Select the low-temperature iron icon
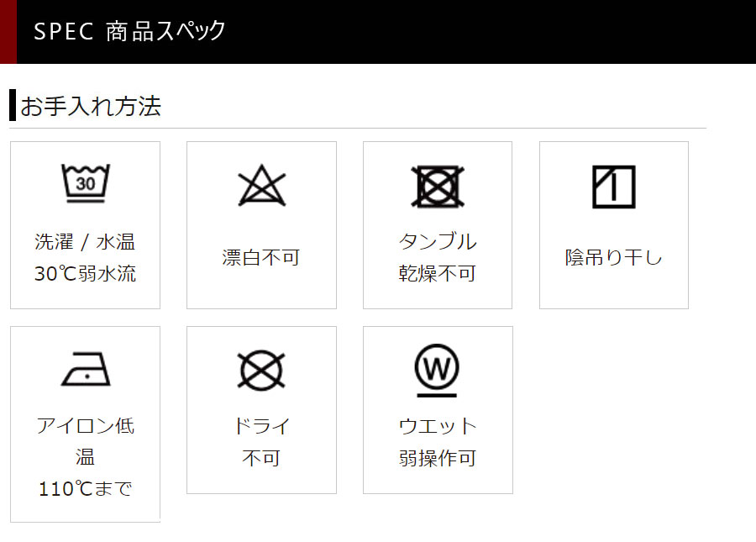Image resolution: width=756 pixels, height=542 pixels. [86, 369]
